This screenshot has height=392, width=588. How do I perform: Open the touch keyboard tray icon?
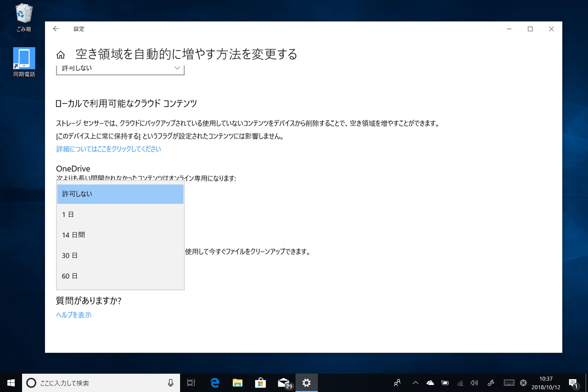click(509, 383)
